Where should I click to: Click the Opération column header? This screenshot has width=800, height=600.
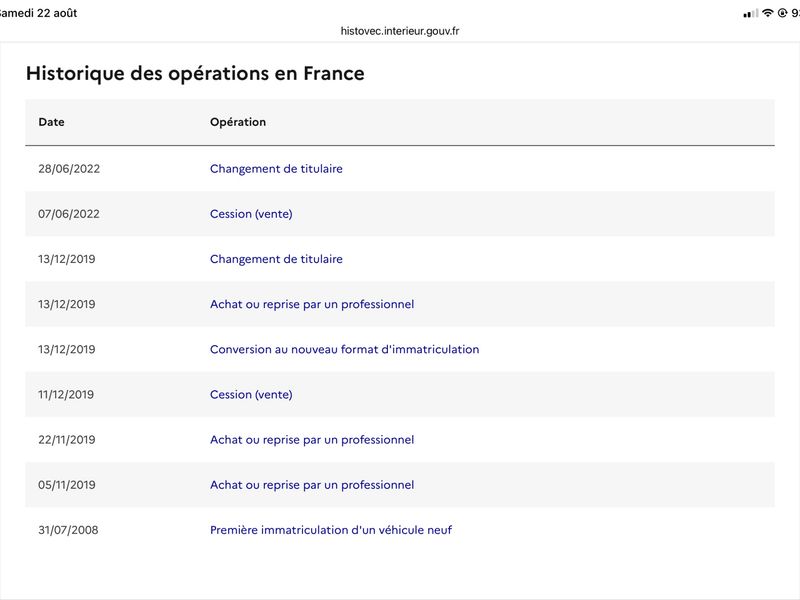(238, 122)
